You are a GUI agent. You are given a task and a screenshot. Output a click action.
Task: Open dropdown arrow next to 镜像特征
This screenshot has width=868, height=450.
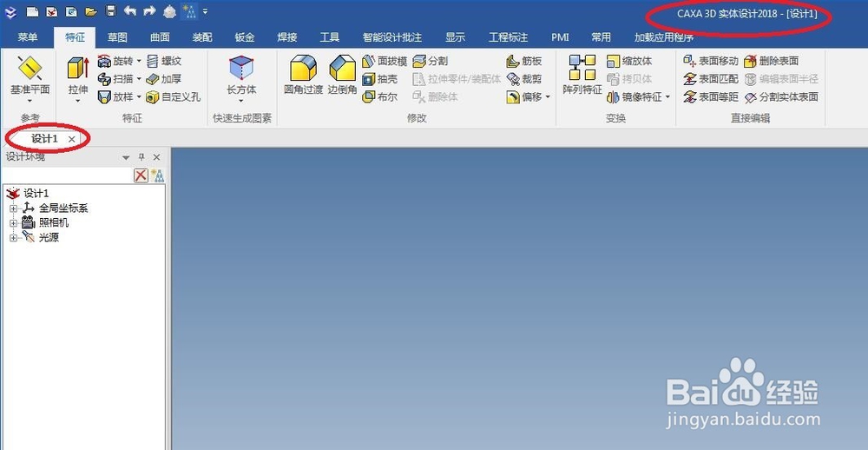[x=667, y=97]
